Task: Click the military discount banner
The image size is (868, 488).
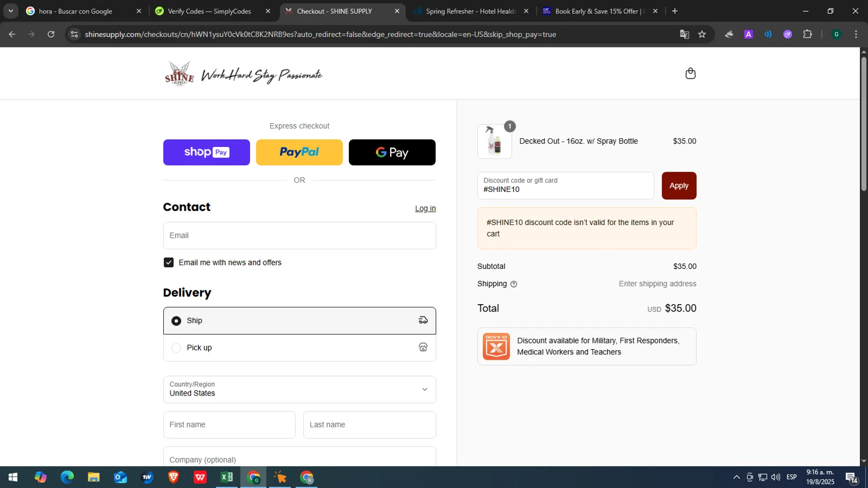Action: point(587,346)
